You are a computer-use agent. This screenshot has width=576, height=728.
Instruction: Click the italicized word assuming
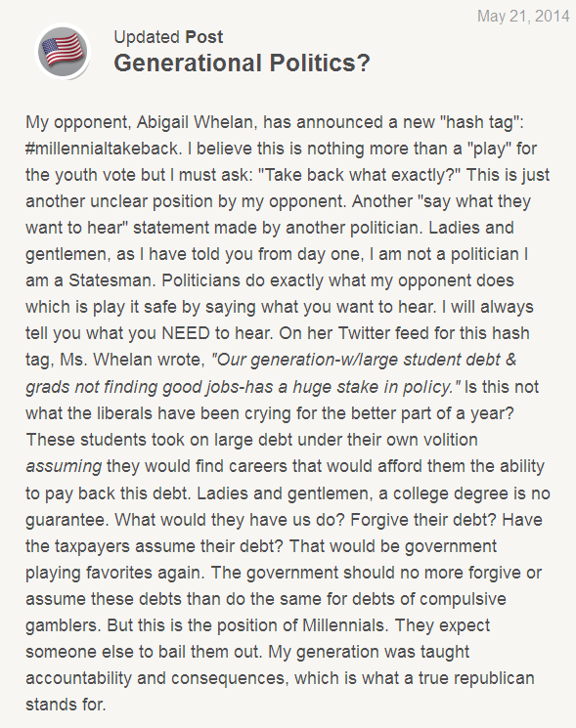click(x=64, y=467)
